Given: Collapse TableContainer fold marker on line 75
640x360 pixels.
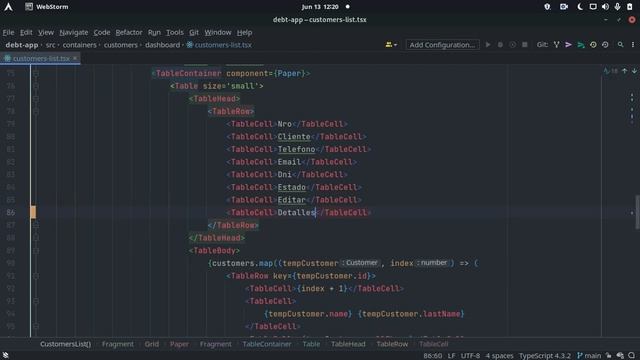Looking at the screenshot, I should tap(36, 73).
